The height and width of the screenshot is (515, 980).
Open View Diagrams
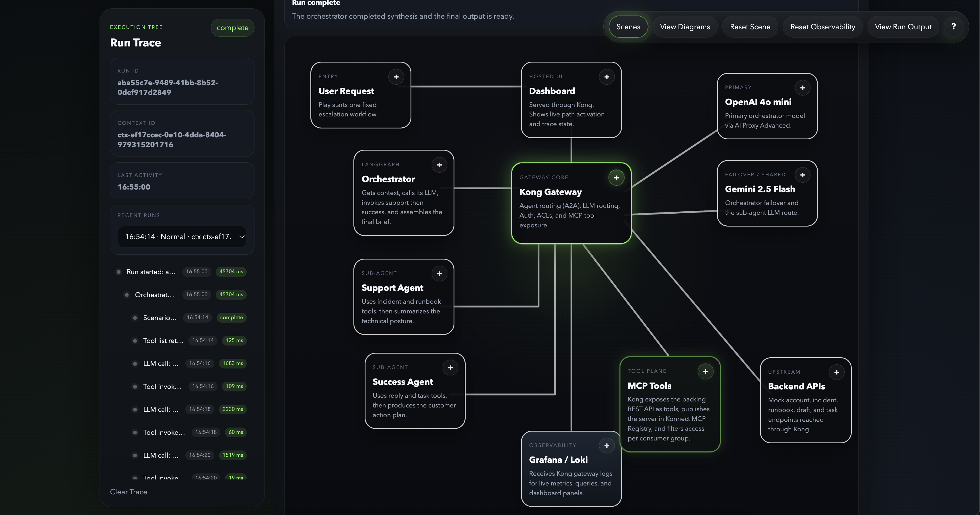tap(685, 27)
